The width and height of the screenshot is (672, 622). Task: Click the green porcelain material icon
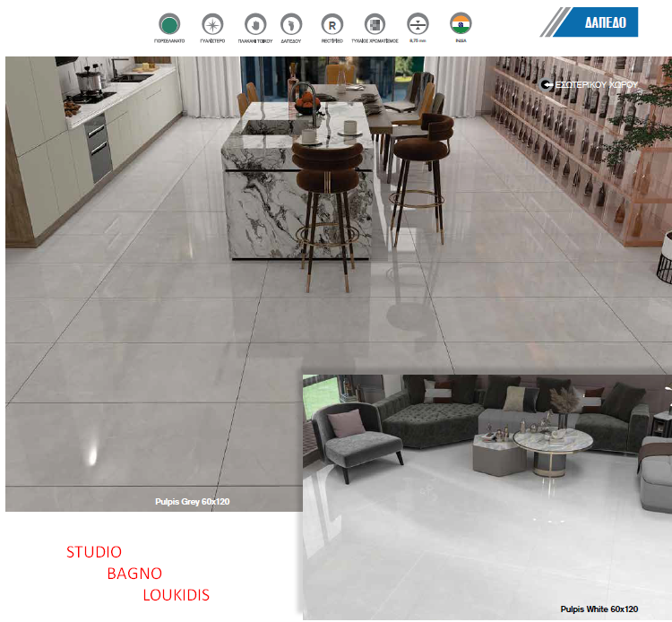pos(169,24)
